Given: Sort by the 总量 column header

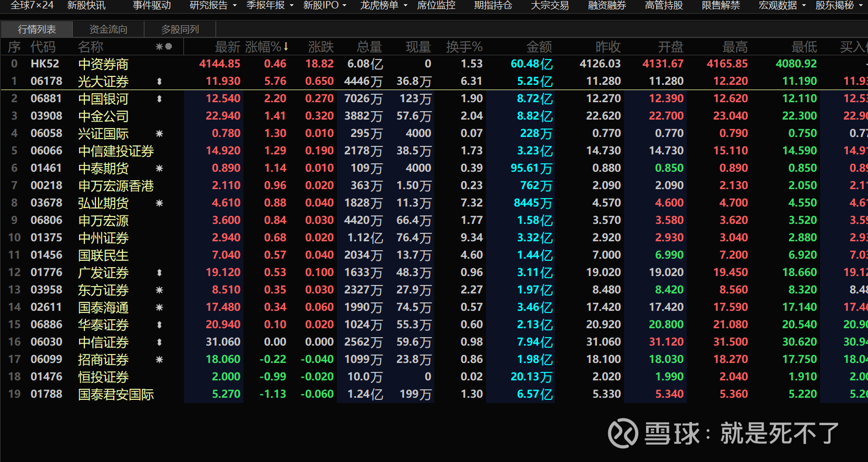Looking at the screenshot, I should [369, 47].
